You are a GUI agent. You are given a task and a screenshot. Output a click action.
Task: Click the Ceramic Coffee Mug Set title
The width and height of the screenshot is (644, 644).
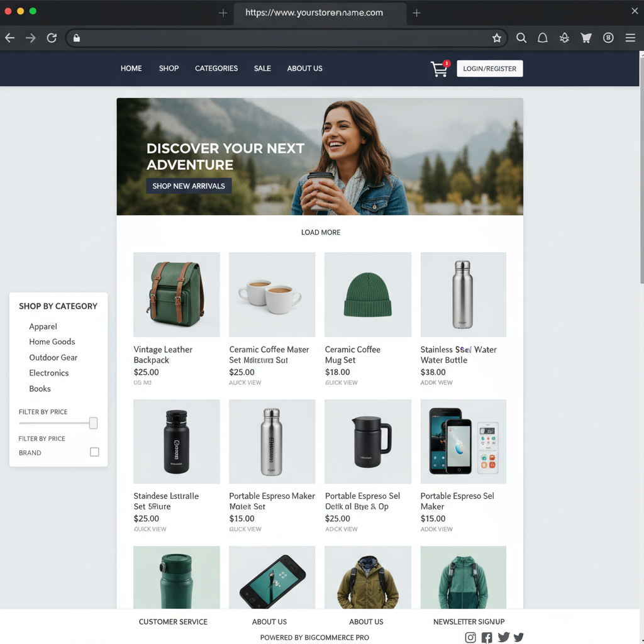coord(352,355)
